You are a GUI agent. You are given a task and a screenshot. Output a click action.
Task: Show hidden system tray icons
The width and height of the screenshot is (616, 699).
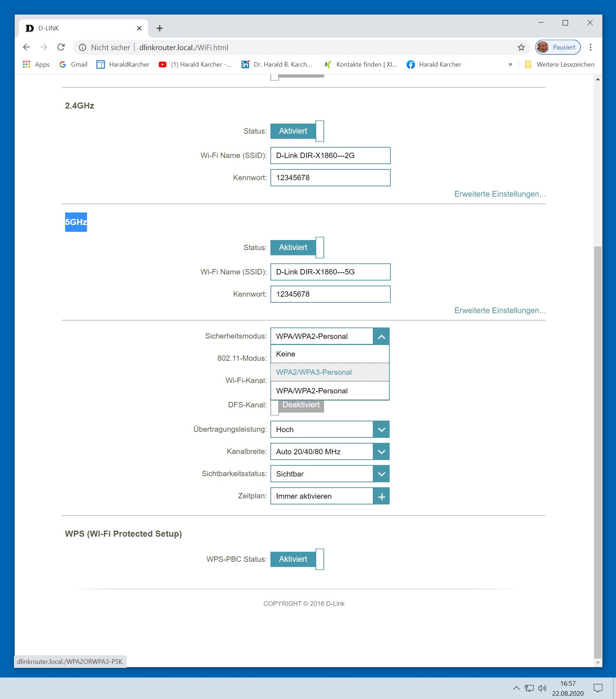pyautogui.click(x=516, y=688)
